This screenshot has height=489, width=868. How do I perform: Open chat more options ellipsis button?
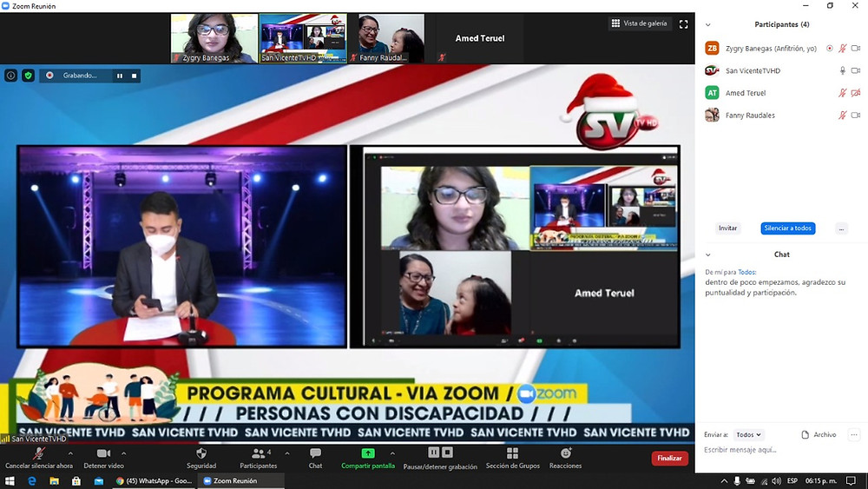tap(854, 435)
